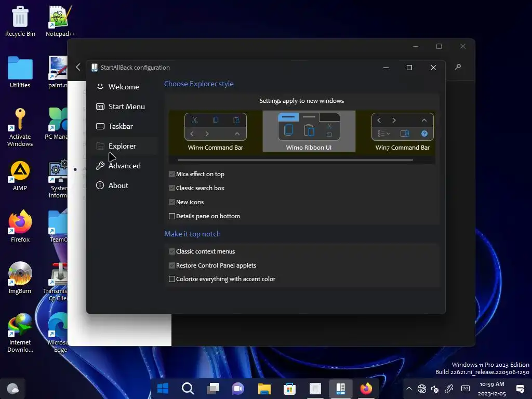The width and height of the screenshot is (532, 399).
Task: Select the Microsoft Edge desktop shortcut
Action: [x=58, y=333]
